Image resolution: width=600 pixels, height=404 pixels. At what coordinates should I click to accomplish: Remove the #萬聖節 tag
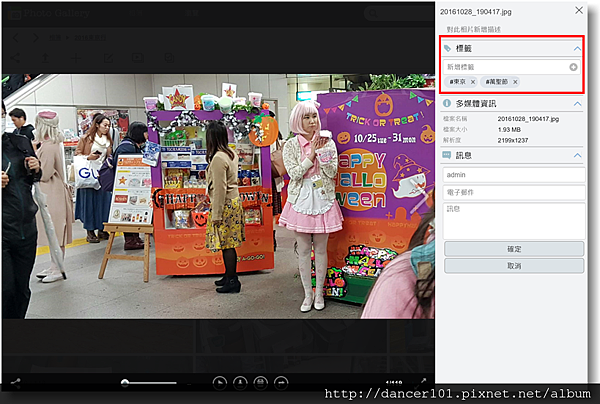(x=515, y=82)
